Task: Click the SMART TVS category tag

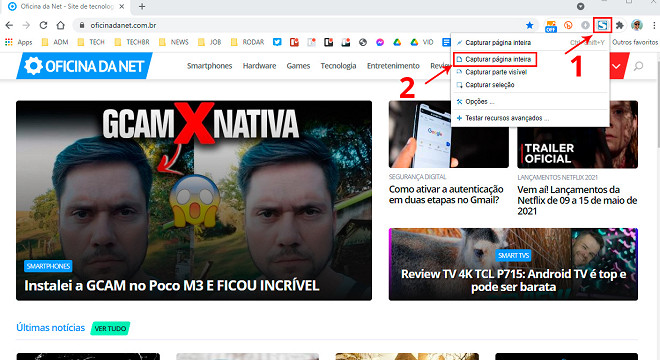Action: pyautogui.click(x=514, y=255)
